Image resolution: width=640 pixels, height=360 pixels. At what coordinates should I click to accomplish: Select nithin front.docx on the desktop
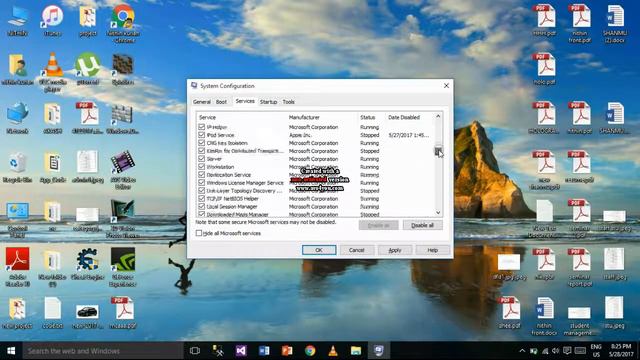point(544,316)
